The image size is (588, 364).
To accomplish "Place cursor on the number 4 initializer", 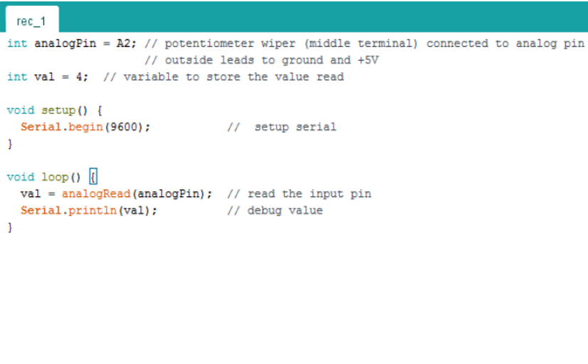I will click(x=79, y=77).
